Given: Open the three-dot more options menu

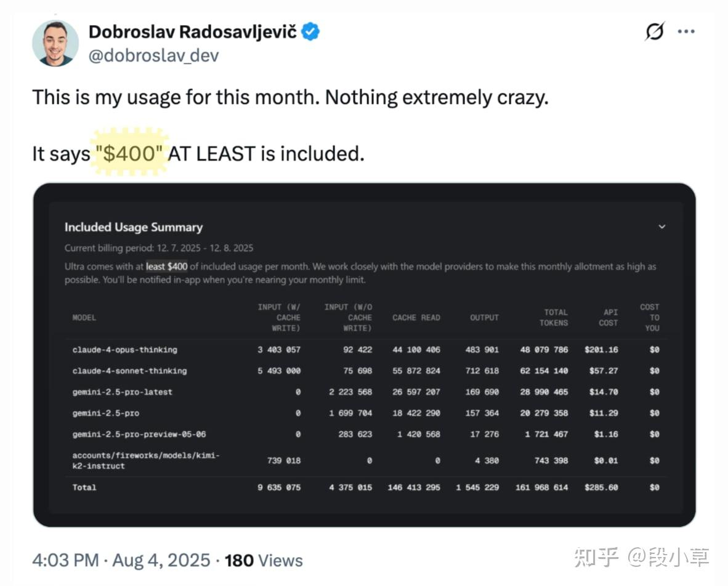Looking at the screenshot, I should (686, 31).
